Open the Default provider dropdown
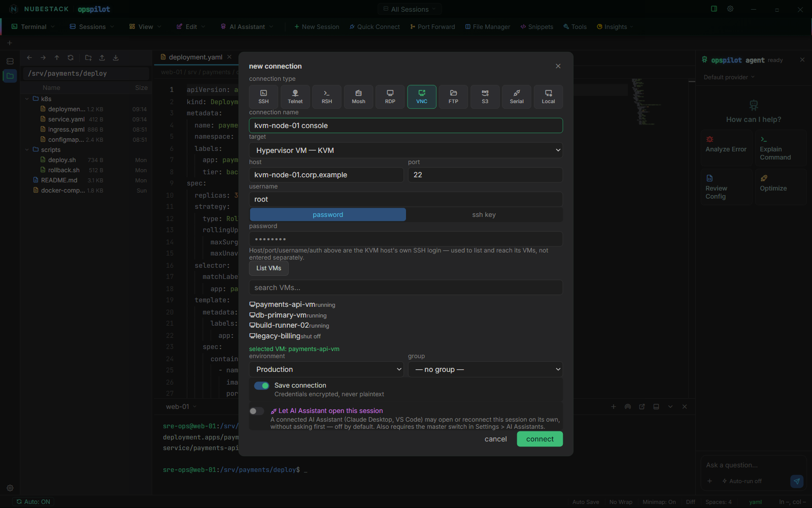 (729, 77)
